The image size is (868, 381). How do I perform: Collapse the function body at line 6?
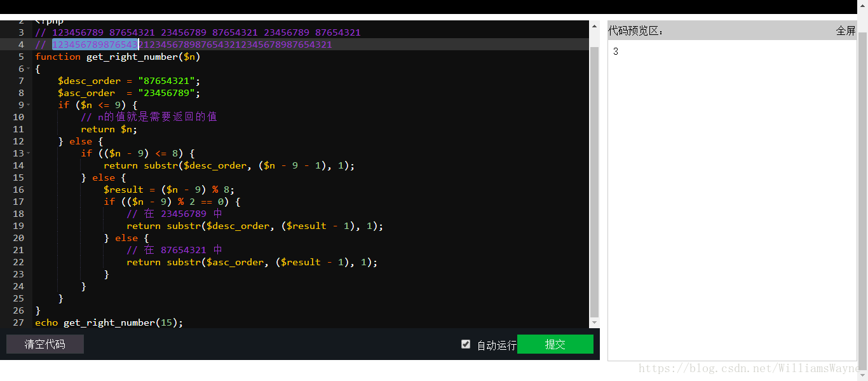29,69
